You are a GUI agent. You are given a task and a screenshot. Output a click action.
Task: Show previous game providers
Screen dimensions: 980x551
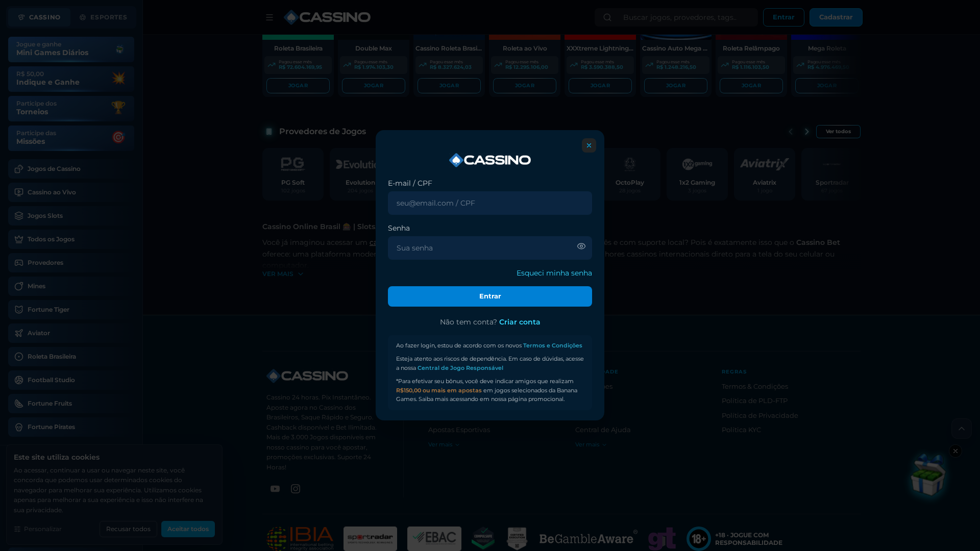pyautogui.click(x=791, y=132)
